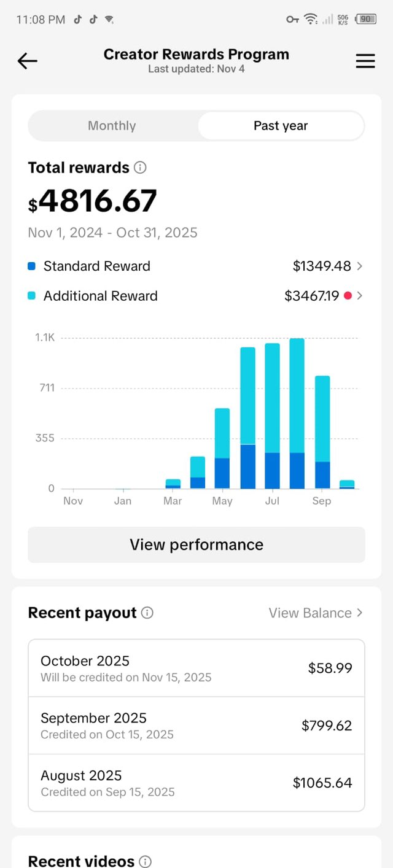Open the September 2025 payout row

[196, 726]
